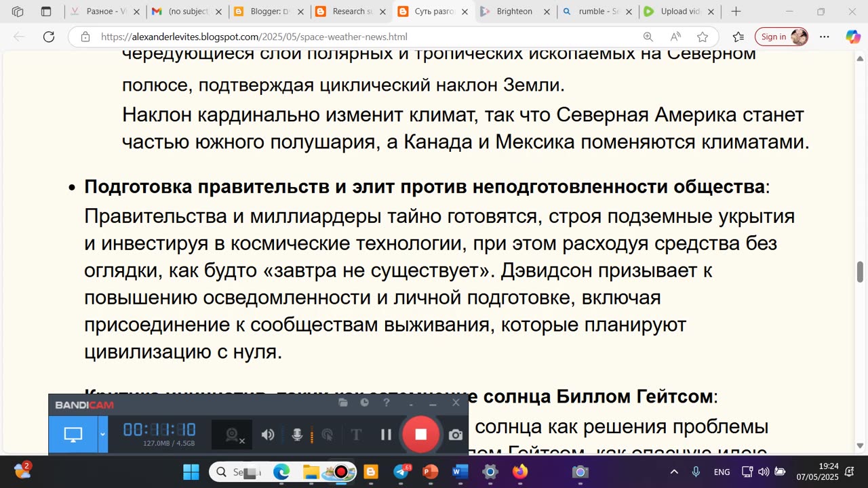Viewport: 868px width, 488px height.
Task: Open the Bandicam output folder icon
Action: tap(343, 403)
